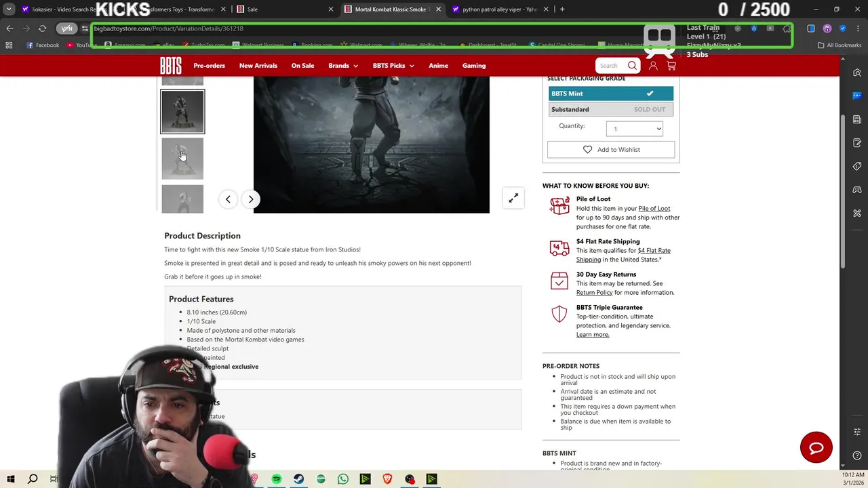Select Substandard packaging grade option
This screenshot has height=488, width=868.
[611, 109]
